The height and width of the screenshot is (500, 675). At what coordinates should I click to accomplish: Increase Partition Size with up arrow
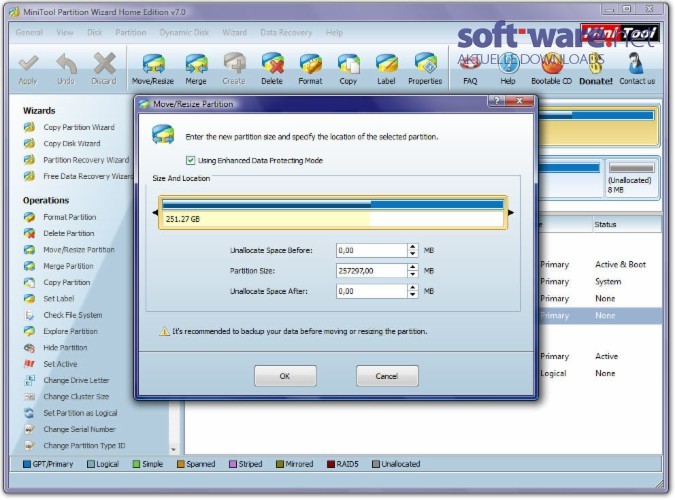pyautogui.click(x=412, y=267)
